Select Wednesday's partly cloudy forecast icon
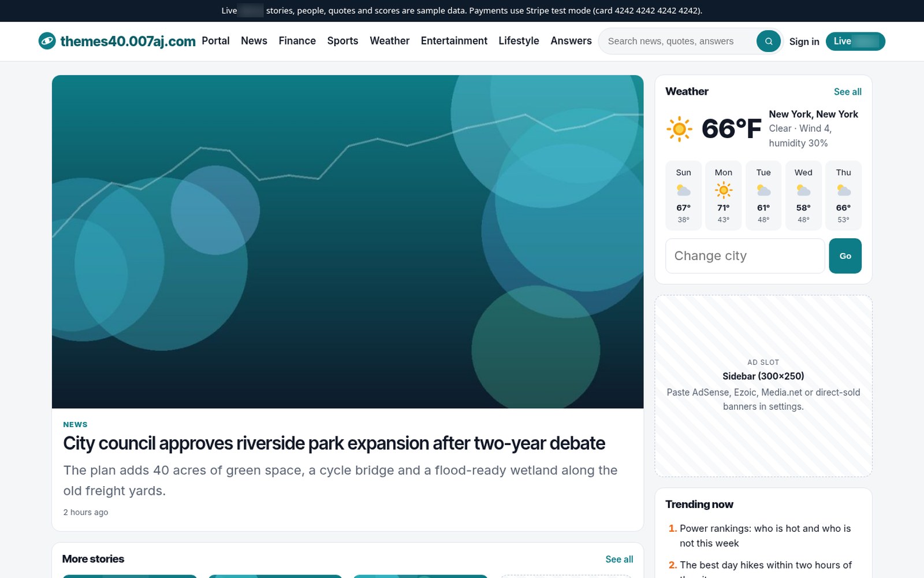The width and height of the screenshot is (924, 578). (x=803, y=190)
